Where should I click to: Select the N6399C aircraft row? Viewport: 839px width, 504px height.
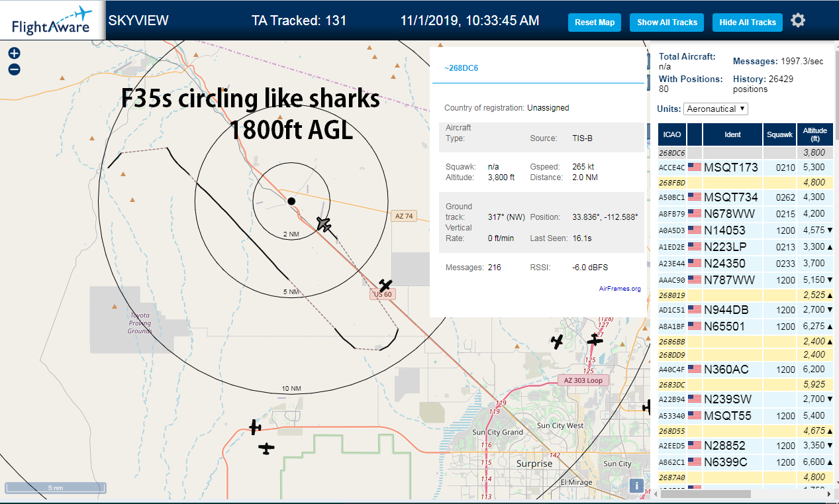(746, 462)
